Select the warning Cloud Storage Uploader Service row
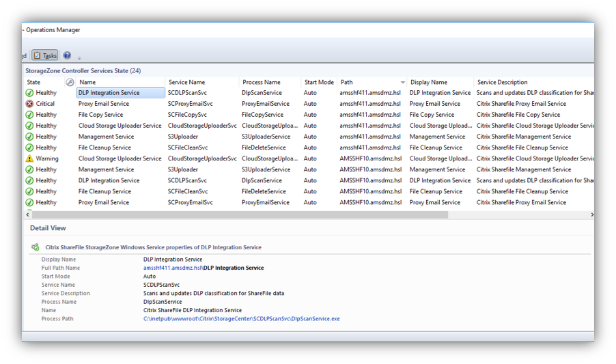The height and width of the screenshot is (364, 616). (120, 158)
